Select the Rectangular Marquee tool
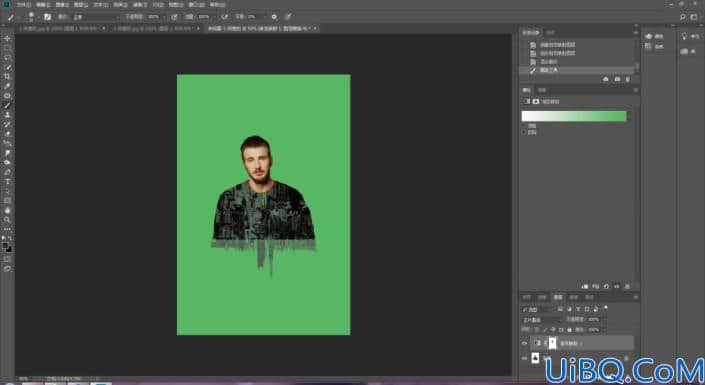 pos(7,48)
